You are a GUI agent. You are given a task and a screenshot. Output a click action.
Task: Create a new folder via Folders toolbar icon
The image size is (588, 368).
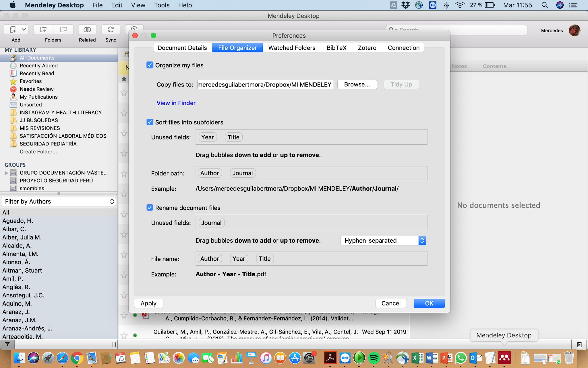click(x=43, y=30)
